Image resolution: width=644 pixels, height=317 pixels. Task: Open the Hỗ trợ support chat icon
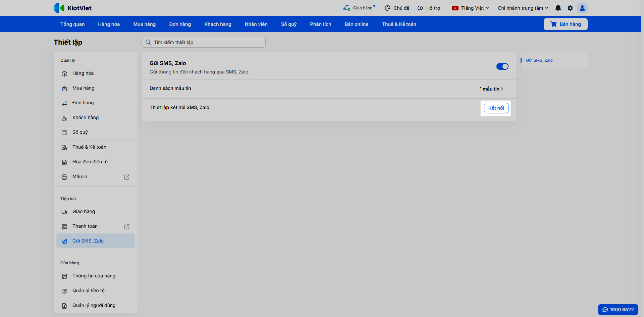click(x=420, y=8)
